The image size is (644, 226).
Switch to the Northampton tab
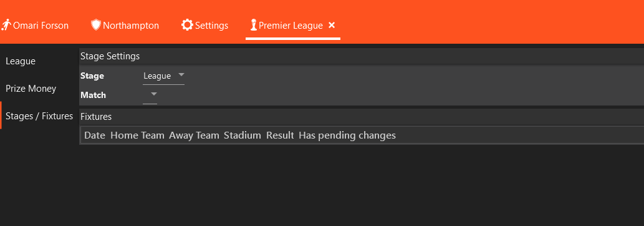point(130,26)
